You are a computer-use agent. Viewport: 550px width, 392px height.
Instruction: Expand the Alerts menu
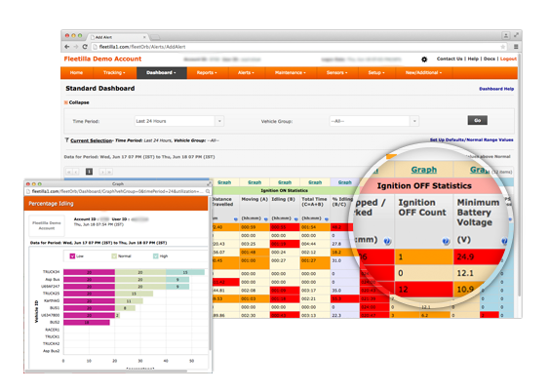[246, 72]
